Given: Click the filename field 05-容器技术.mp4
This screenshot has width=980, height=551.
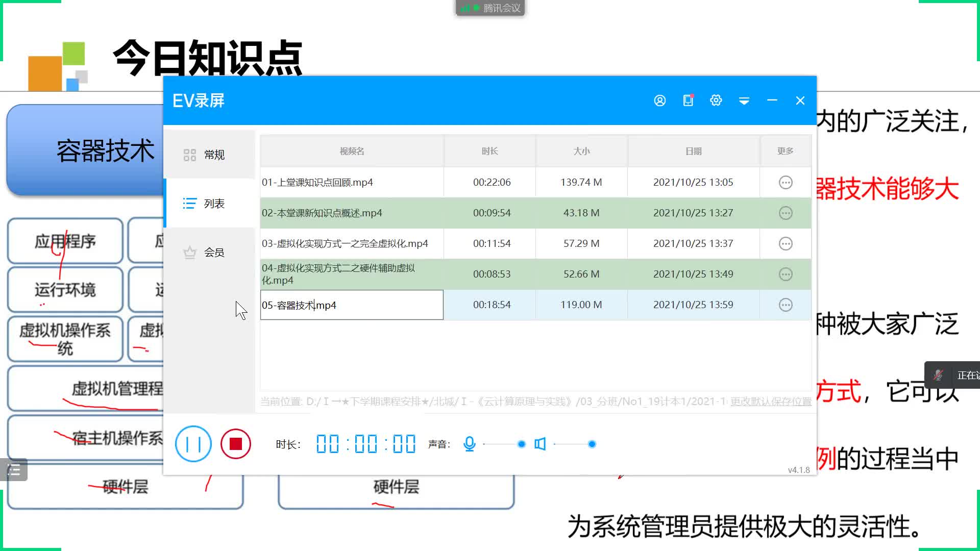Looking at the screenshot, I should pyautogui.click(x=352, y=305).
